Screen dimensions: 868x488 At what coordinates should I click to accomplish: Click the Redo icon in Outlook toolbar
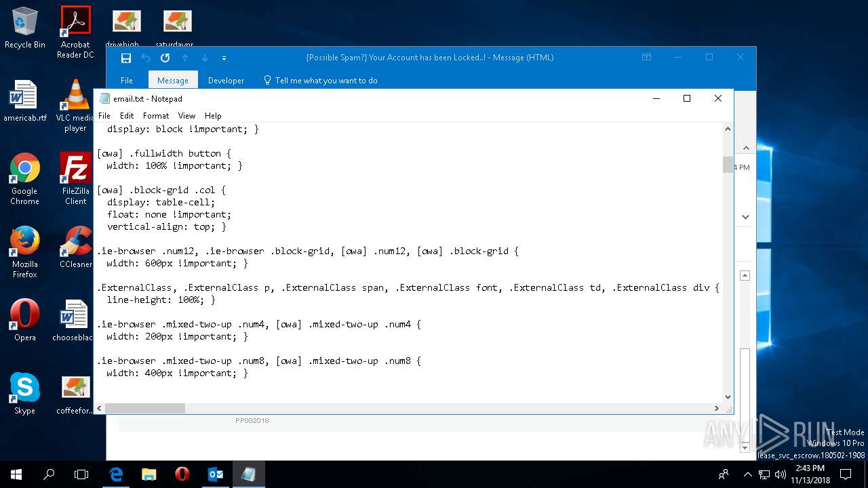165,58
